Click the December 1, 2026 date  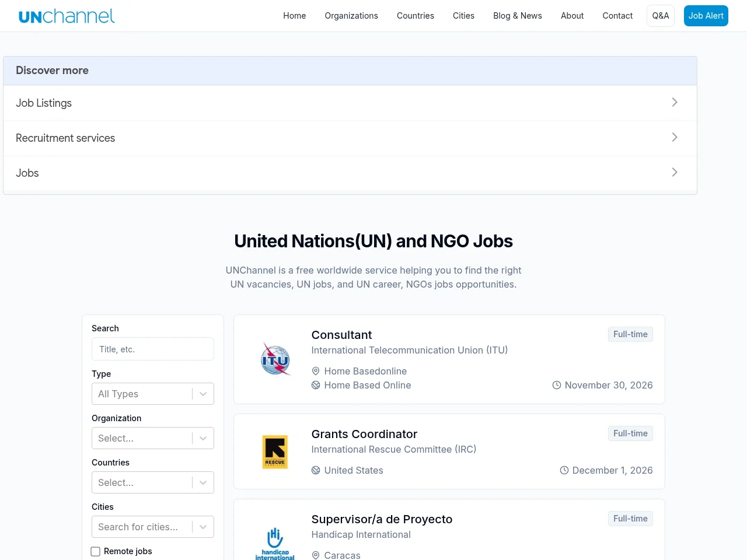[x=613, y=470]
